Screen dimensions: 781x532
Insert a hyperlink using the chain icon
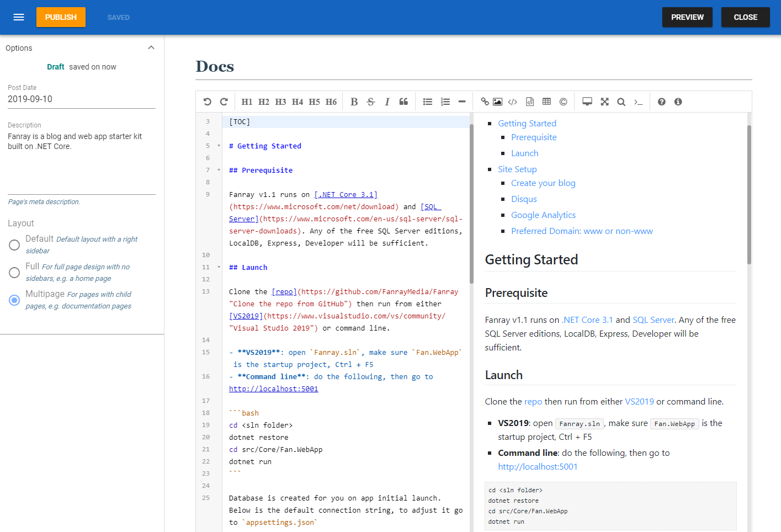point(485,102)
